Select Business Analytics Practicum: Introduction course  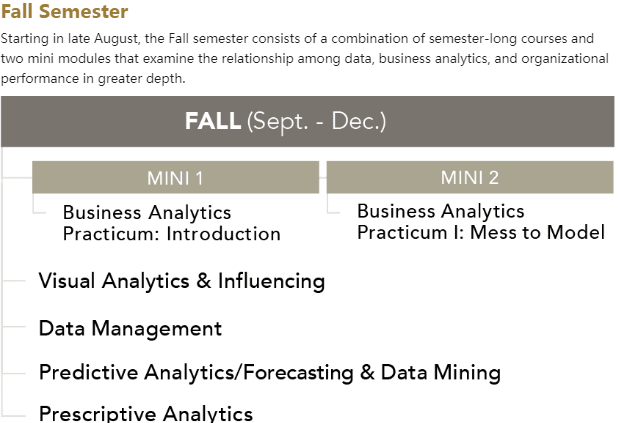coord(172,223)
